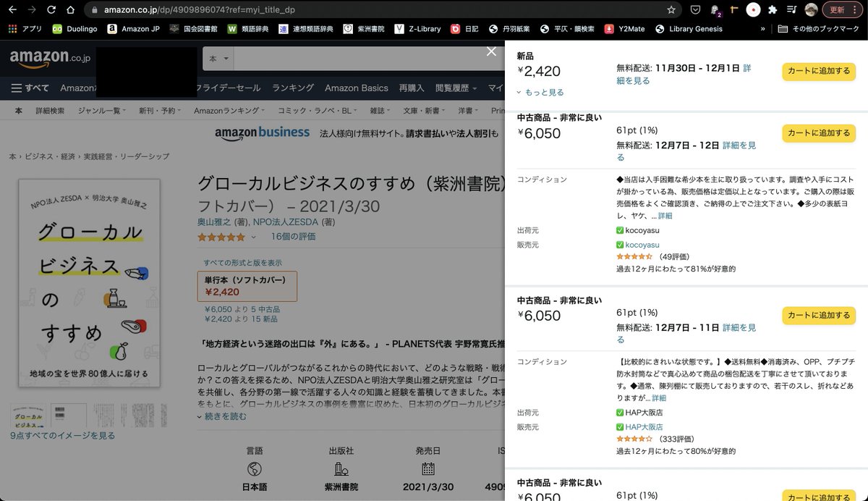Screen dimensions: 868x501
Task: Open the その他のブックマーク folder
Action: point(821,30)
